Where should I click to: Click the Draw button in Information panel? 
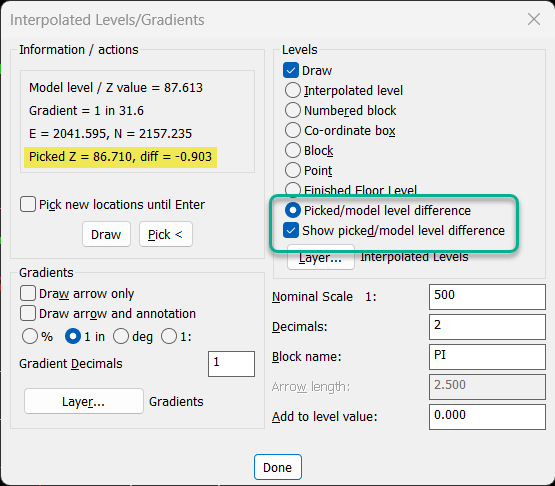[x=106, y=234]
